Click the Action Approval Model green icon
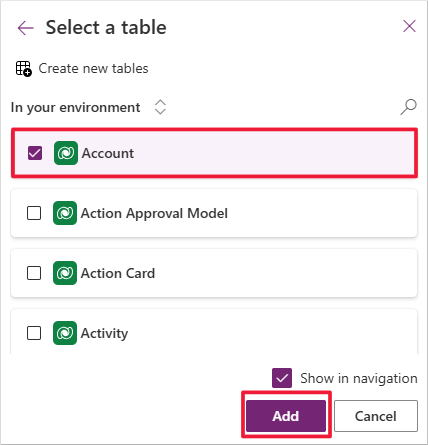The width and height of the screenshot is (428, 445). [65, 213]
